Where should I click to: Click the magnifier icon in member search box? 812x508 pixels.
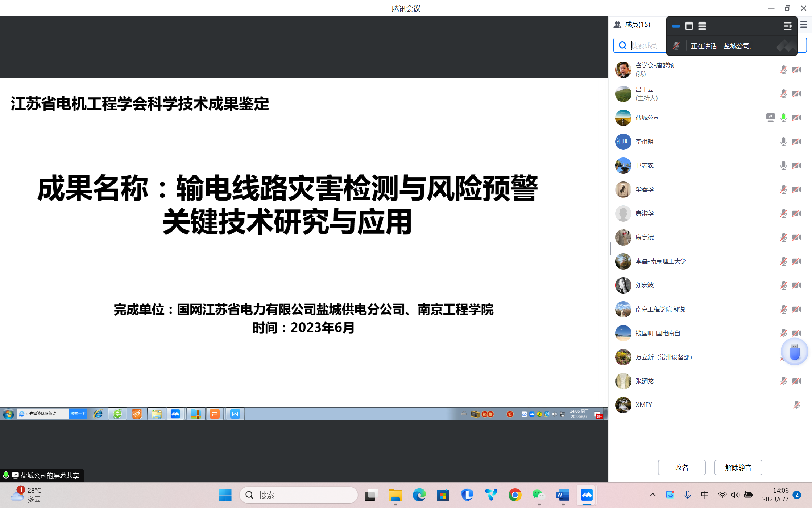[622, 45]
